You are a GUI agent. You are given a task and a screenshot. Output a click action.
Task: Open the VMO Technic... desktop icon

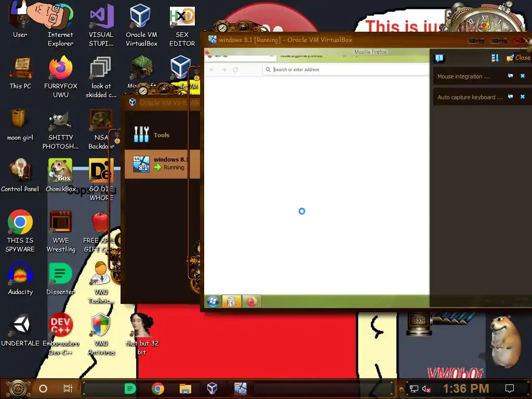click(x=101, y=283)
